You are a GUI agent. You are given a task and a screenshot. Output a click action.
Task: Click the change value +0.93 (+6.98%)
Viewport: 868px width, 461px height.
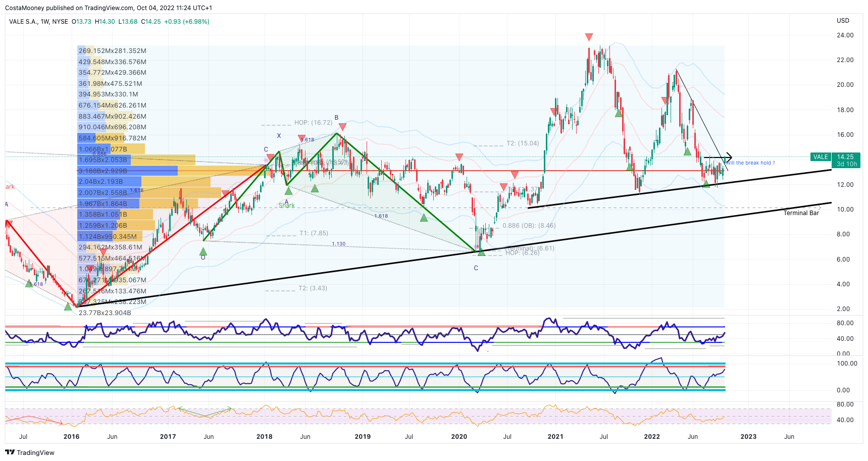click(x=187, y=22)
